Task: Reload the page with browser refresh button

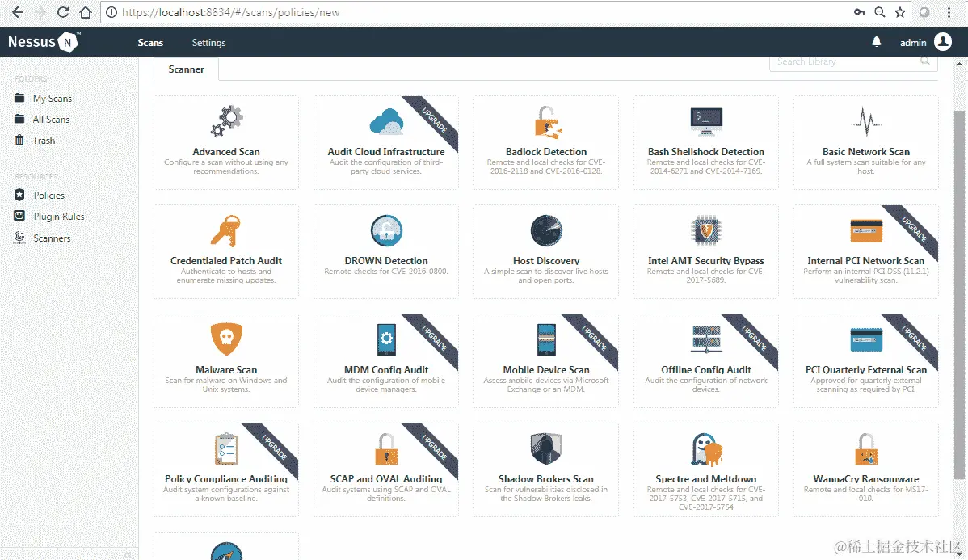Action: (x=62, y=12)
